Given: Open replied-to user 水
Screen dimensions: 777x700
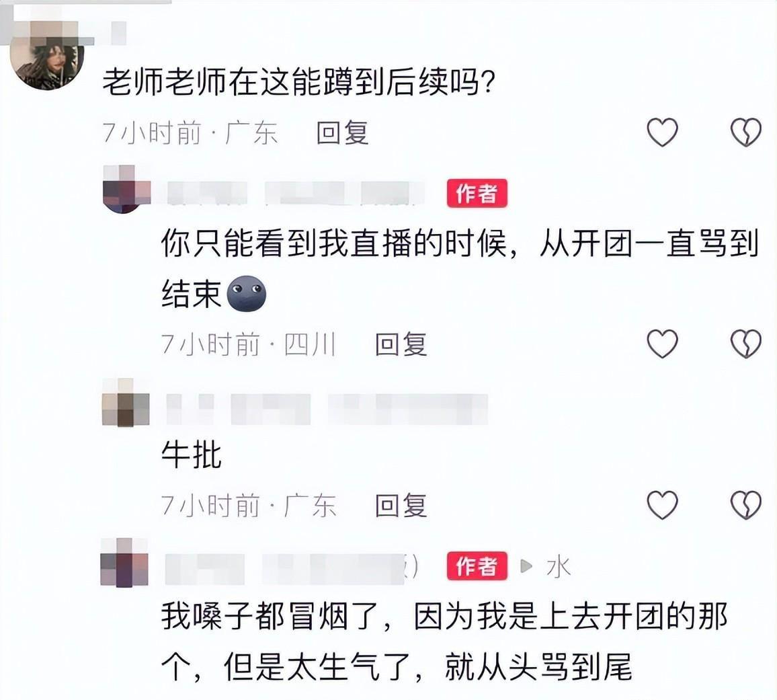Looking at the screenshot, I should click(559, 566).
